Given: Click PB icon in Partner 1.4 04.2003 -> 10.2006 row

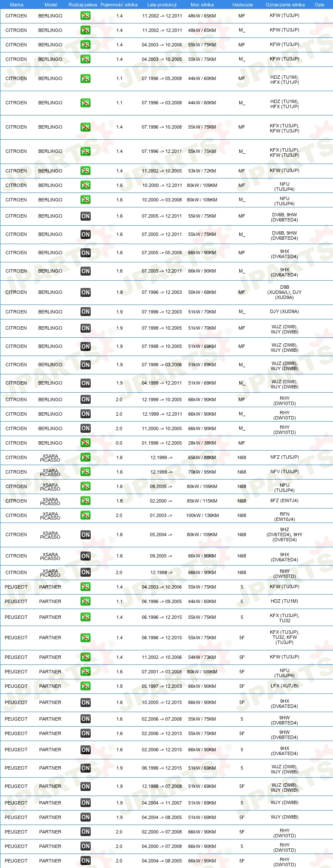Looking at the screenshot, I should click(85, 587).
